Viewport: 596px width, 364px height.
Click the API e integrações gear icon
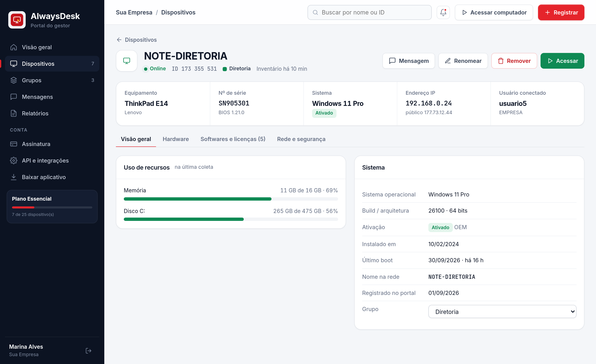point(14,160)
